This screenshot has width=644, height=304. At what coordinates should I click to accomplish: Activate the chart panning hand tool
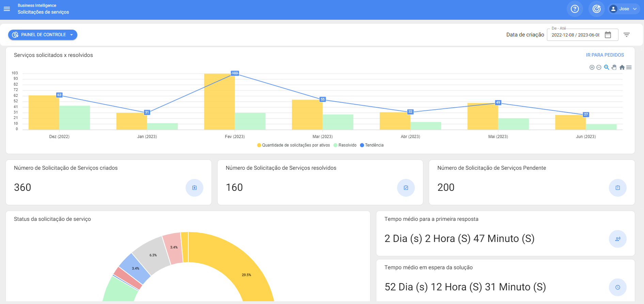(x=614, y=67)
